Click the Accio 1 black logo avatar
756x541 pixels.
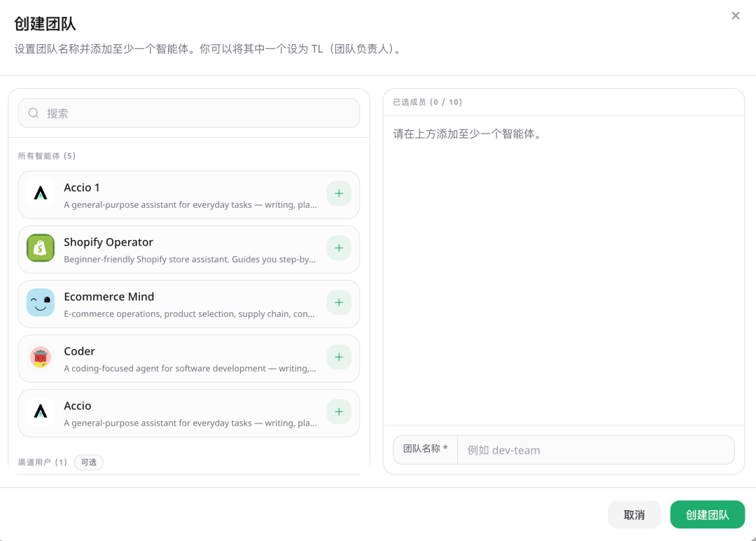tap(40, 193)
